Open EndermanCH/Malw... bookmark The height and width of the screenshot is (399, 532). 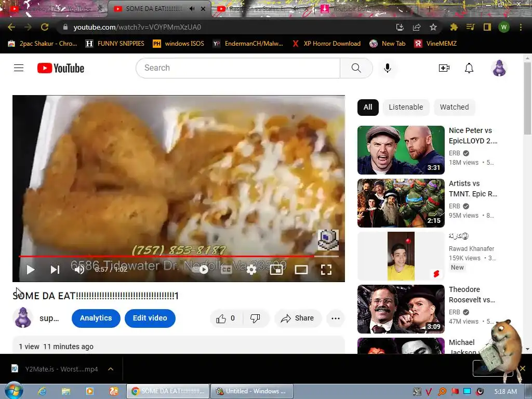pos(248,44)
